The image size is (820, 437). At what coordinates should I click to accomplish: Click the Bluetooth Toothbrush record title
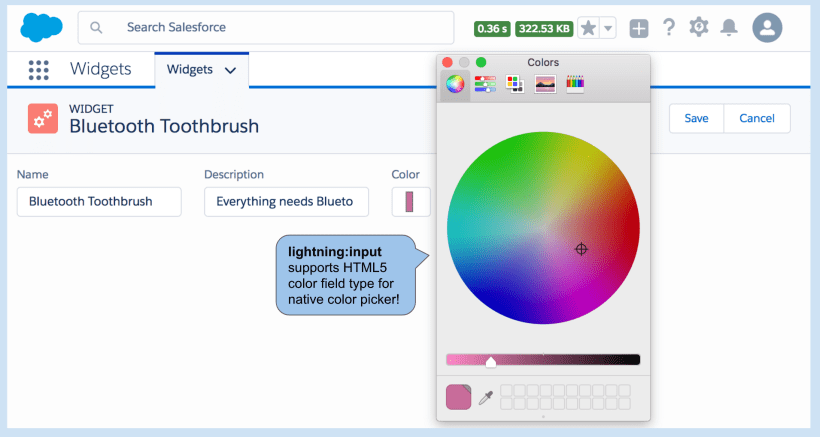click(164, 126)
